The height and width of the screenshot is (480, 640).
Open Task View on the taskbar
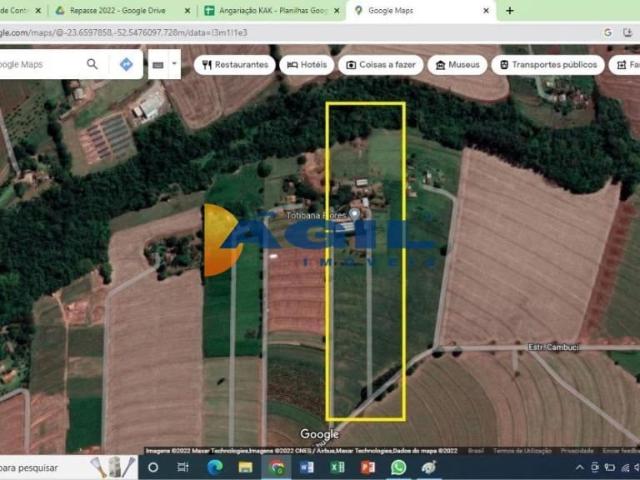click(x=183, y=467)
